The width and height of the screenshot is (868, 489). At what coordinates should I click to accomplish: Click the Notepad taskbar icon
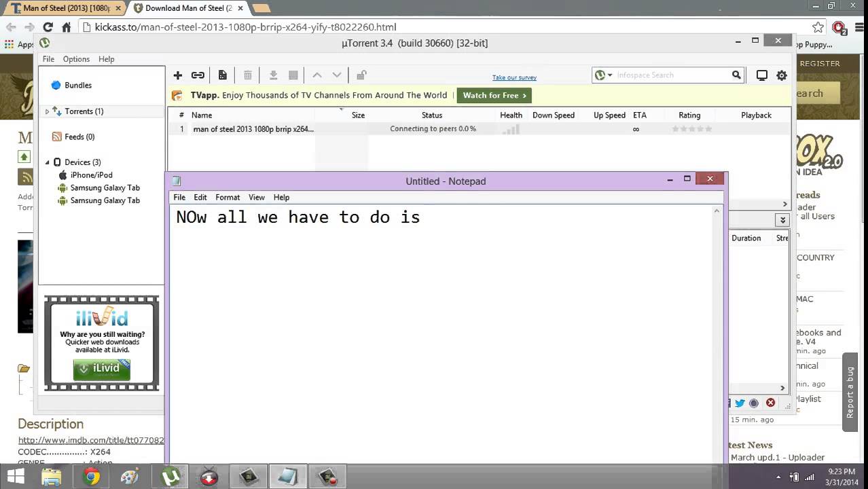(288, 477)
